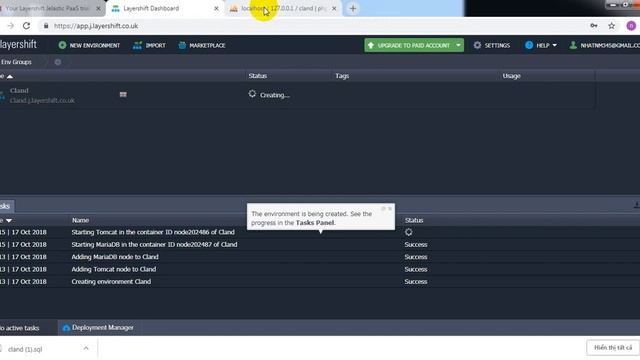The image size is (640, 360).
Task: Click the region icon beside Cland environment
Action: [x=123, y=94]
